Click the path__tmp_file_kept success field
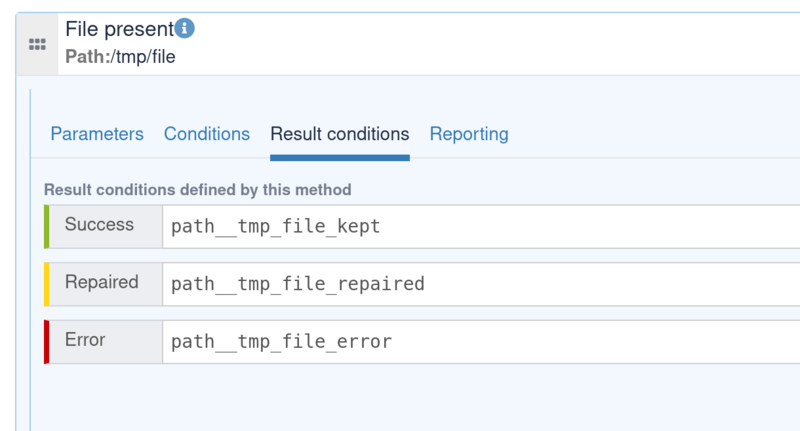 pos(481,226)
